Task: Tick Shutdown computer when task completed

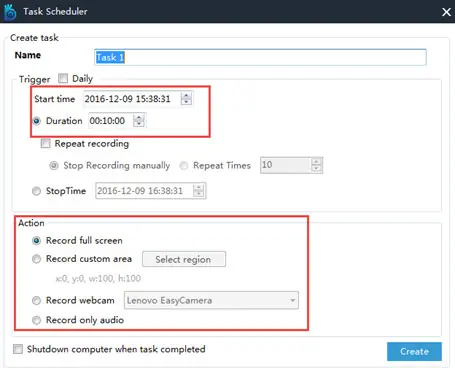Action: coord(18,349)
